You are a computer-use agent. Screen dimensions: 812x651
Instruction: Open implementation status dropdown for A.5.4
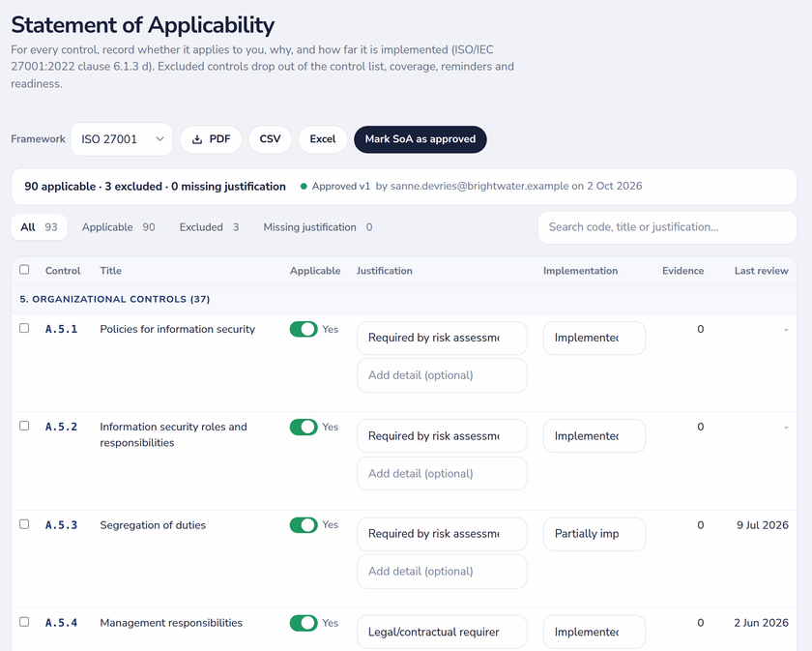[x=594, y=632]
